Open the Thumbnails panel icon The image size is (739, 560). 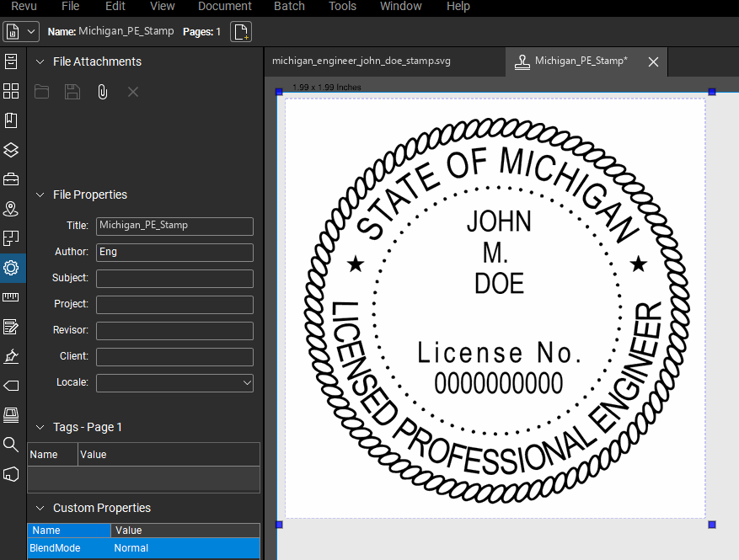point(11,91)
